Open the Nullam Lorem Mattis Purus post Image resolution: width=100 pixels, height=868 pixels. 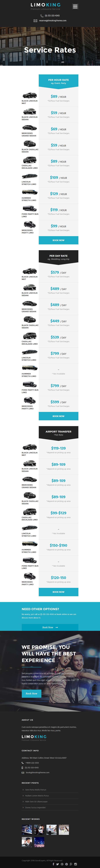tap(37, 796)
